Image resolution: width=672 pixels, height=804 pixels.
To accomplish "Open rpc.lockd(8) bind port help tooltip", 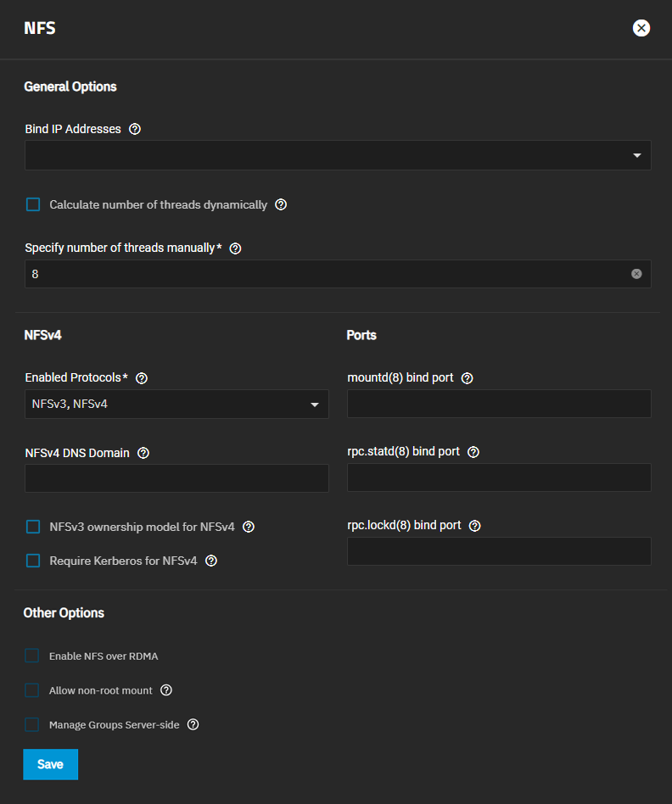I will 475,526.
